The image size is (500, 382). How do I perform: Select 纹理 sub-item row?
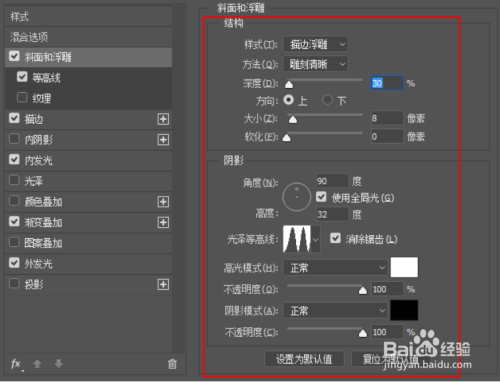[88, 98]
